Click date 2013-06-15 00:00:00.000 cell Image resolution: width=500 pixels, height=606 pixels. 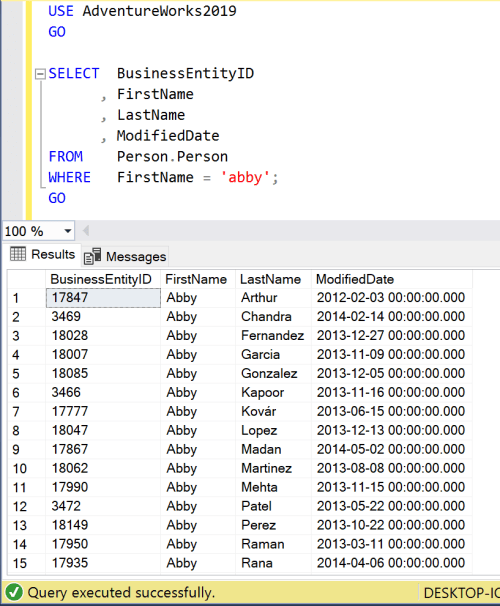click(x=391, y=411)
